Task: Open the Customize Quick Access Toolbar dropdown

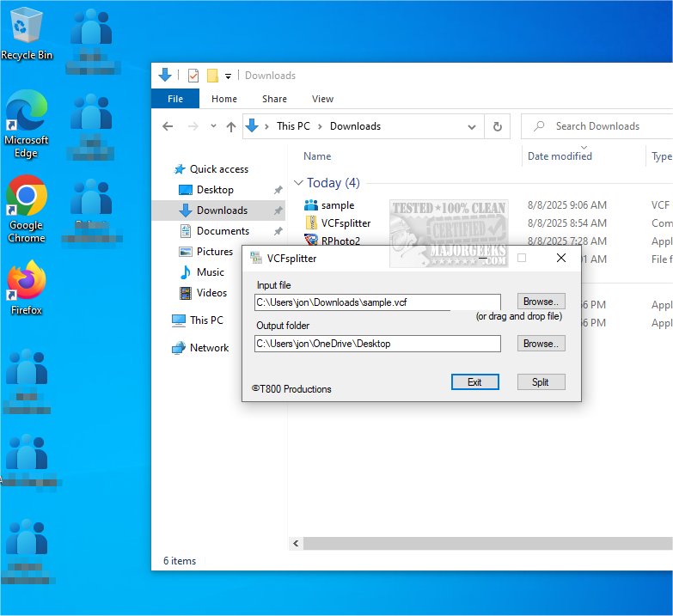Action: (229, 76)
